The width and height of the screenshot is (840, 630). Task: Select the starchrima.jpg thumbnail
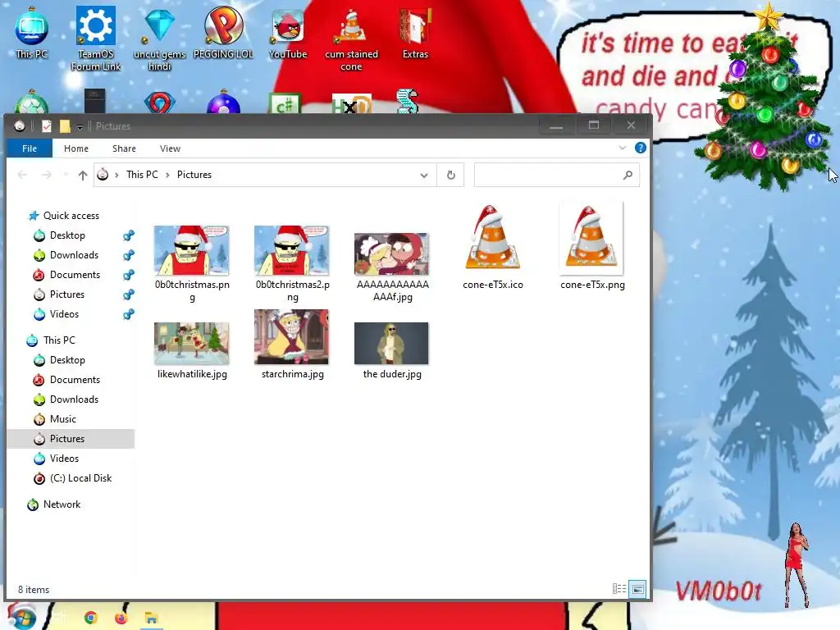coord(292,337)
